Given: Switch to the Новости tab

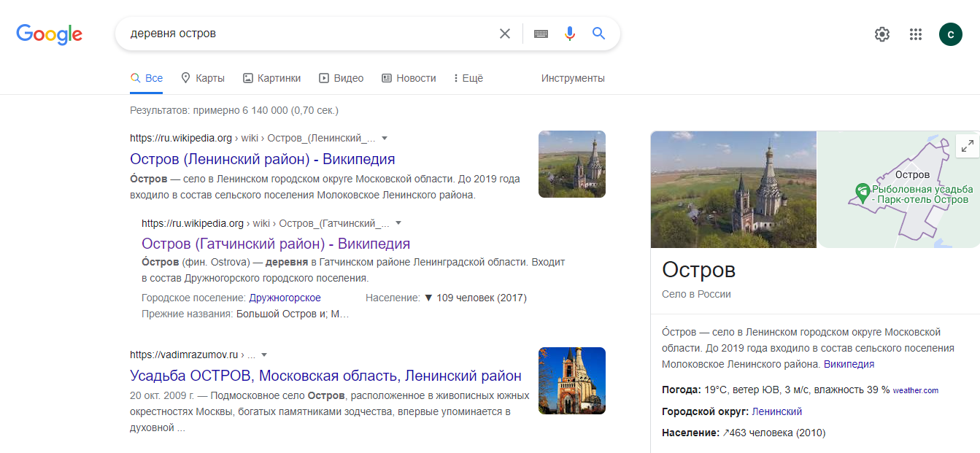Looking at the screenshot, I should (409, 78).
